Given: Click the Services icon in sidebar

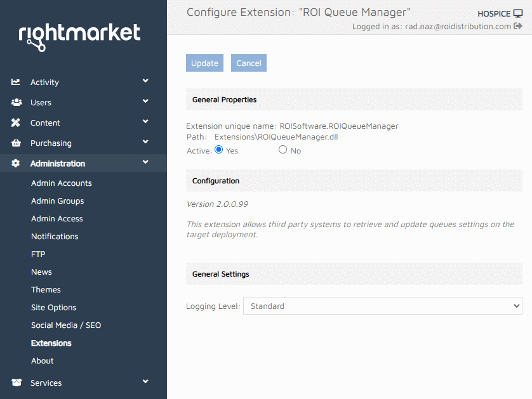Looking at the screenshot, I should [x=16, y=383].
